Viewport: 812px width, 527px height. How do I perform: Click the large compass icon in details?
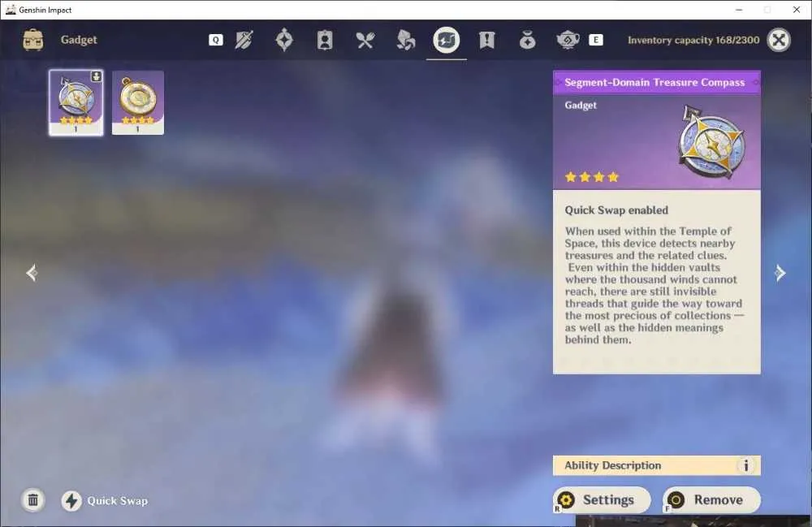coord(711,142)
